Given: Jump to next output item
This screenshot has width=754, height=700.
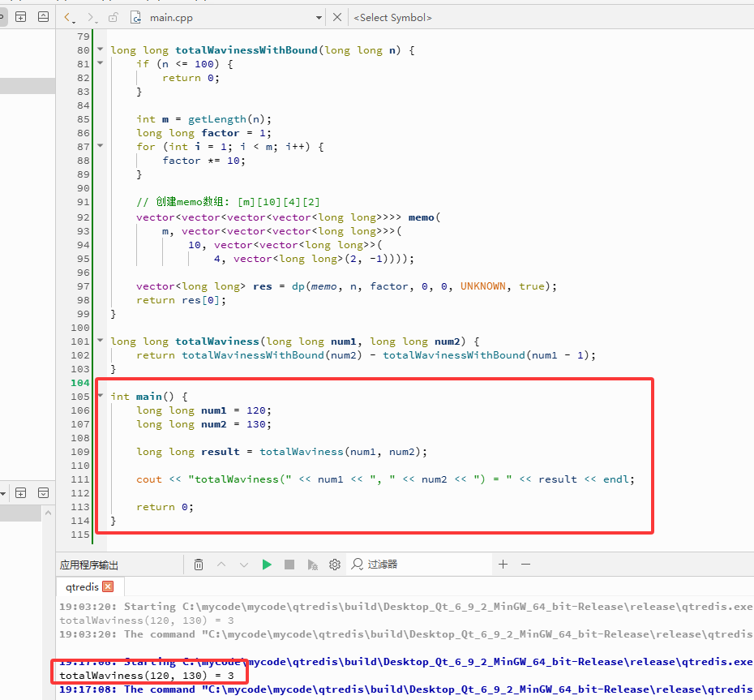Looking at the screenshot, I should [x=244, y=565].
